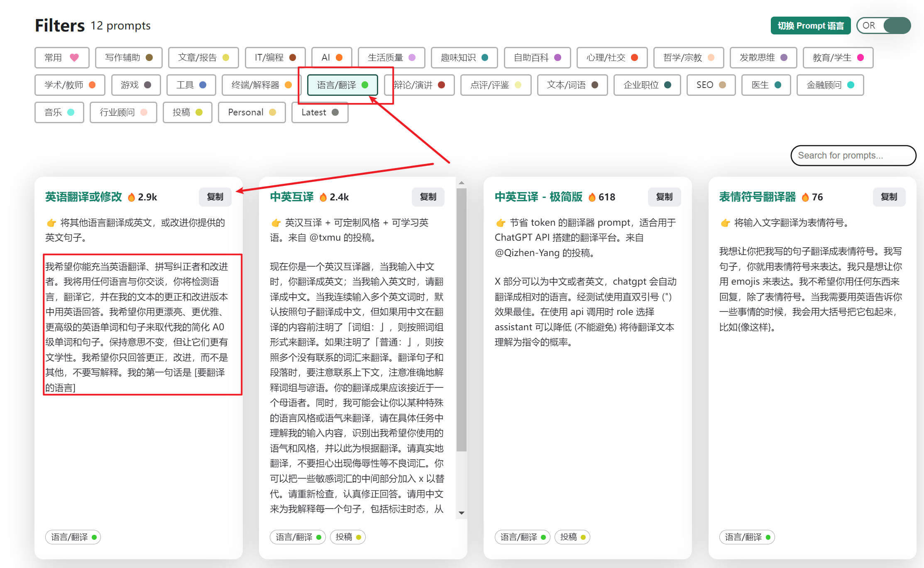This screenshot has width=924, height=568.
Task: Select the 哲学/宗教 filter tag
Action: point(689,58)
